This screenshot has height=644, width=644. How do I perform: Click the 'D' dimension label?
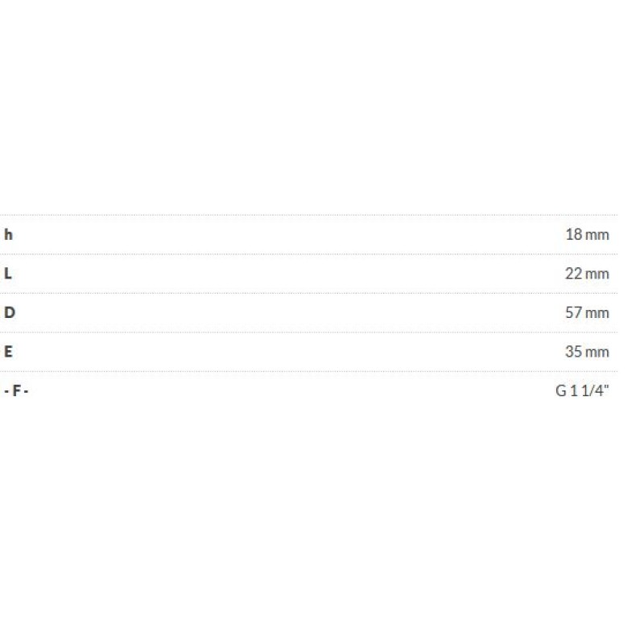click(9, 312)
